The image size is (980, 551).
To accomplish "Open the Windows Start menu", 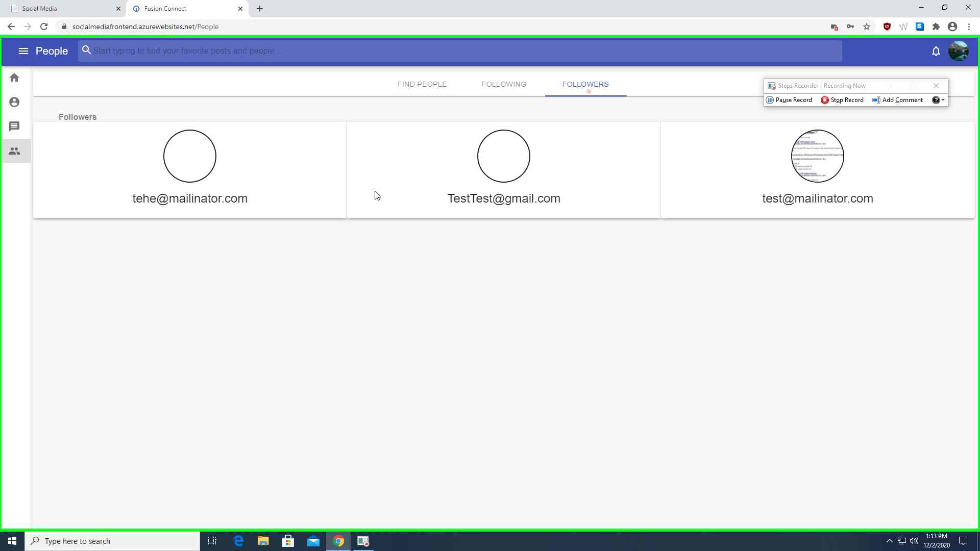I will [12, 541].
